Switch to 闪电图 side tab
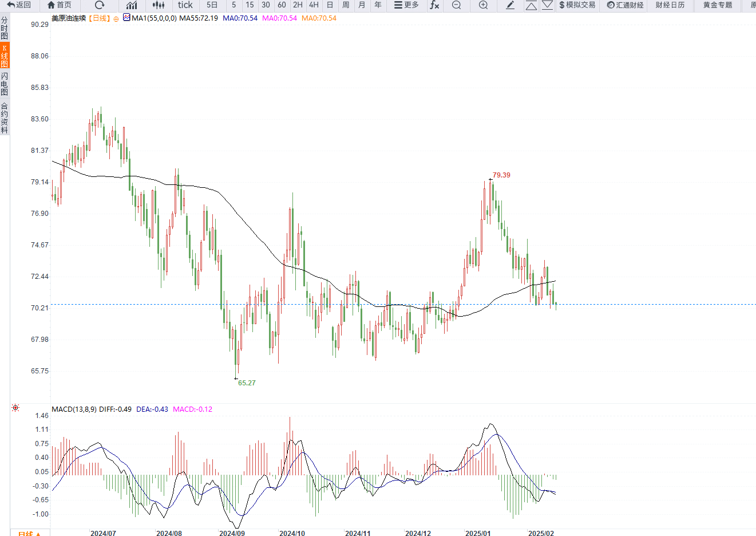This screenshot has width=756, height=536. (x=5, y=84)
